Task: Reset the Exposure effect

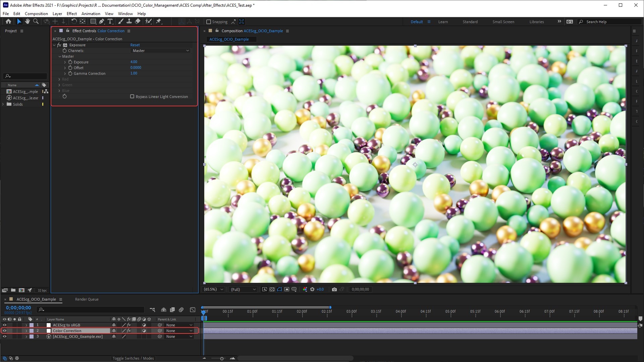Action: click(135, 45)
